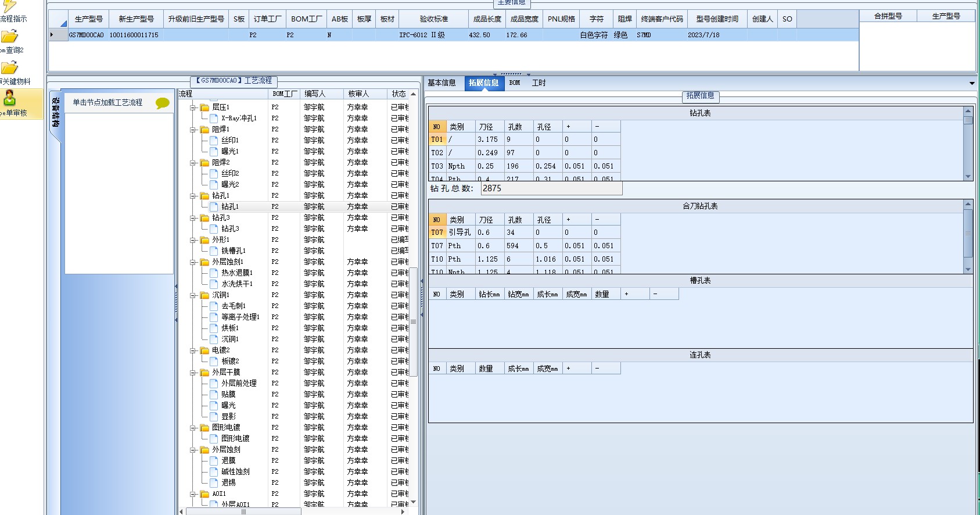Switch to the 工时 tab
Screen dimensions: 980x515
pos(539,83)
